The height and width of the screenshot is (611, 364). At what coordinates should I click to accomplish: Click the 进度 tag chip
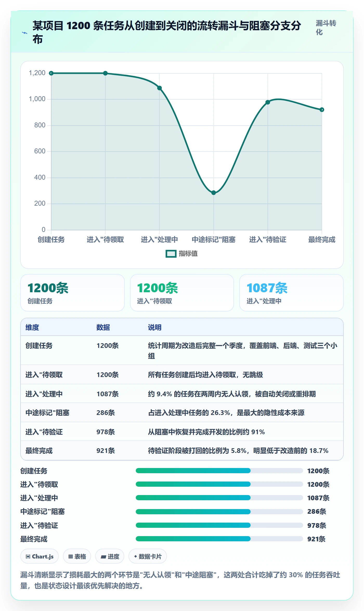tap(110, 556)
